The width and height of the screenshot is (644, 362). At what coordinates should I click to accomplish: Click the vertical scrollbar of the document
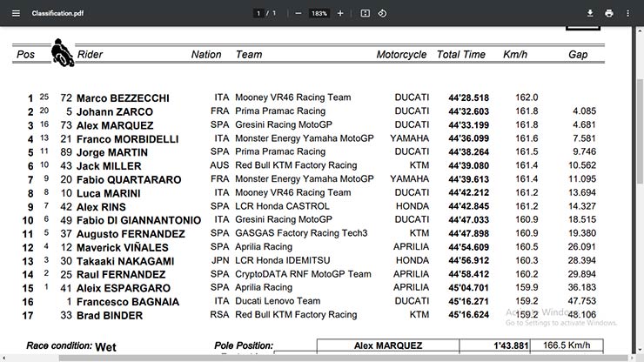pos(640,174)
